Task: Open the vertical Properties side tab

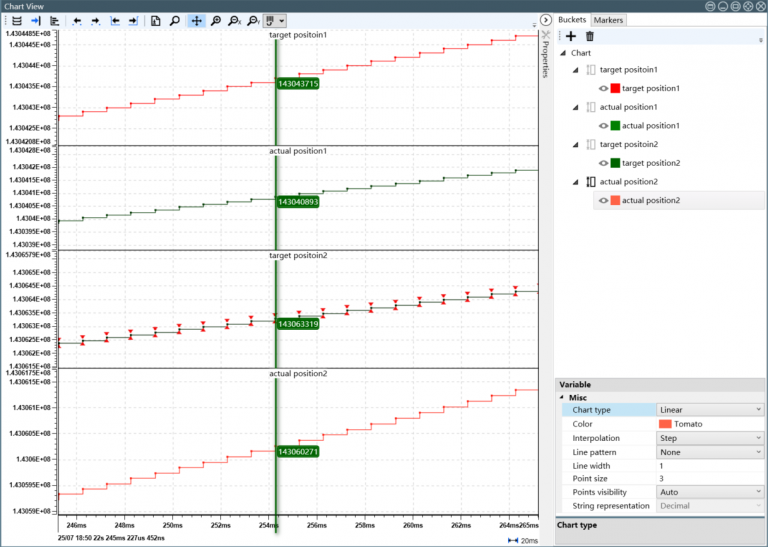Action: click(x=545, y=55)
